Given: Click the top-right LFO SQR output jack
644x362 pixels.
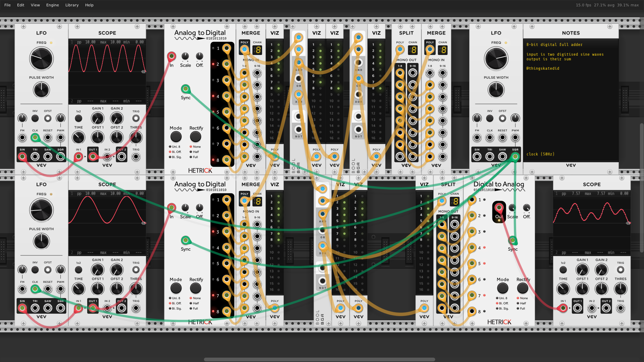Looking at the screenshot, I should [x=515, y=157].
